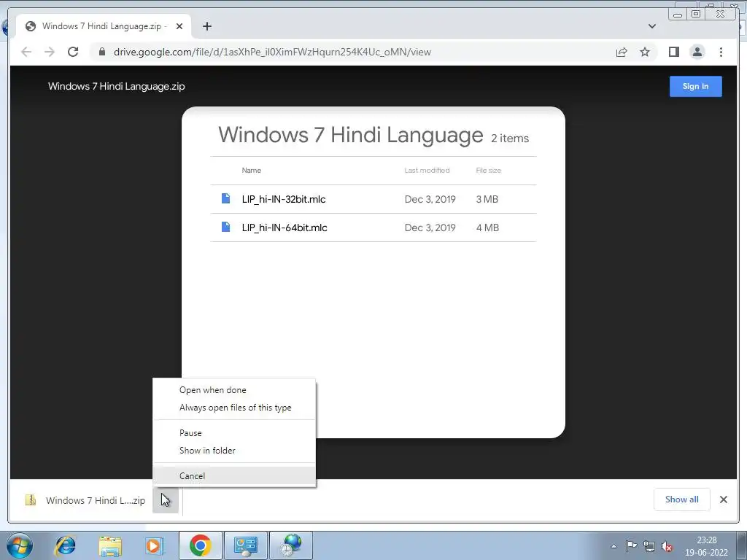
Task: Open the network tray icon
Action: tap(649, 545)
